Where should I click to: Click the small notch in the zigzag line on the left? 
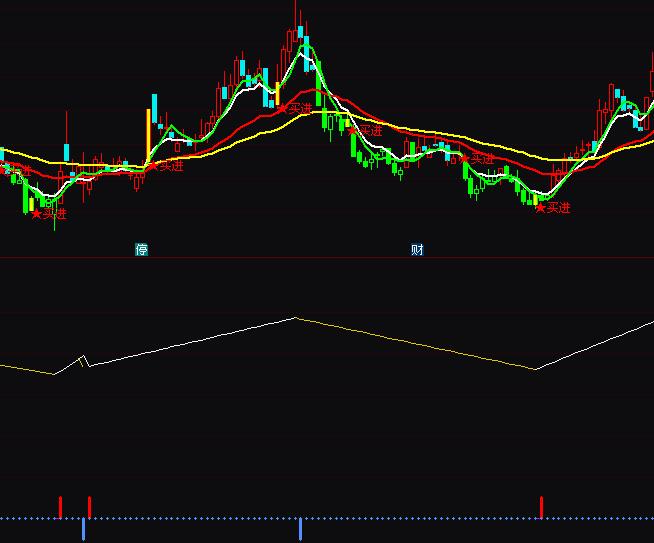point(83,358)
